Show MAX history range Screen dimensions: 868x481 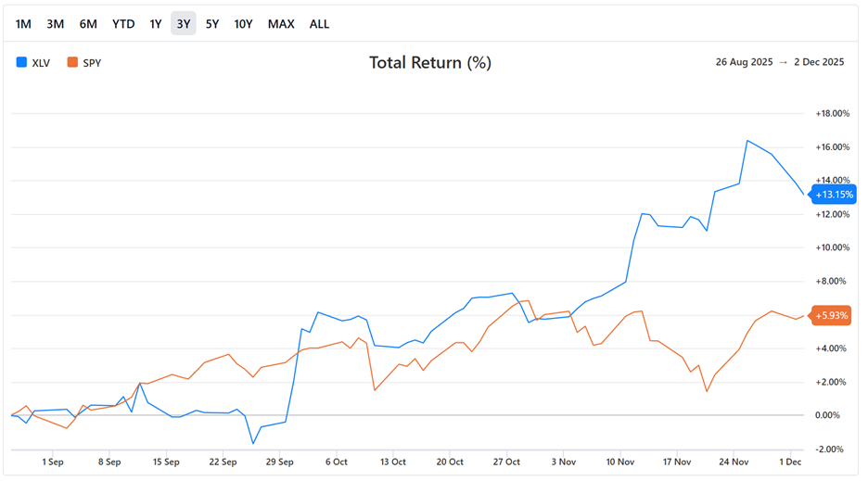click(x=281, y=24)
